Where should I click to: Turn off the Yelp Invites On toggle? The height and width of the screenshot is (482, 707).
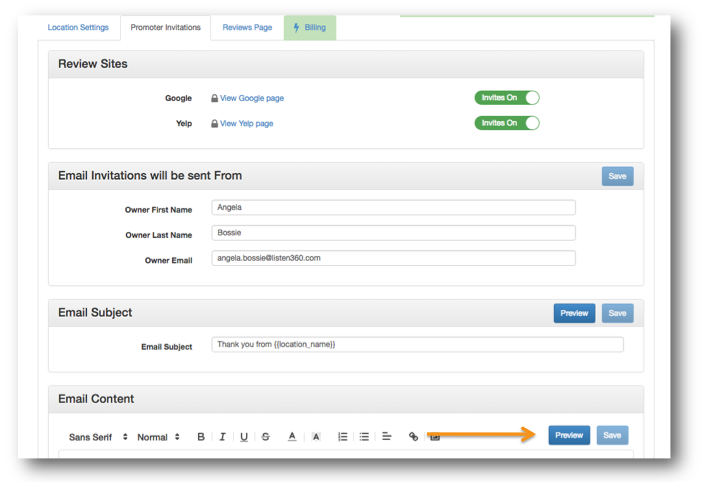pyautogui.click(x=507, y=123)
